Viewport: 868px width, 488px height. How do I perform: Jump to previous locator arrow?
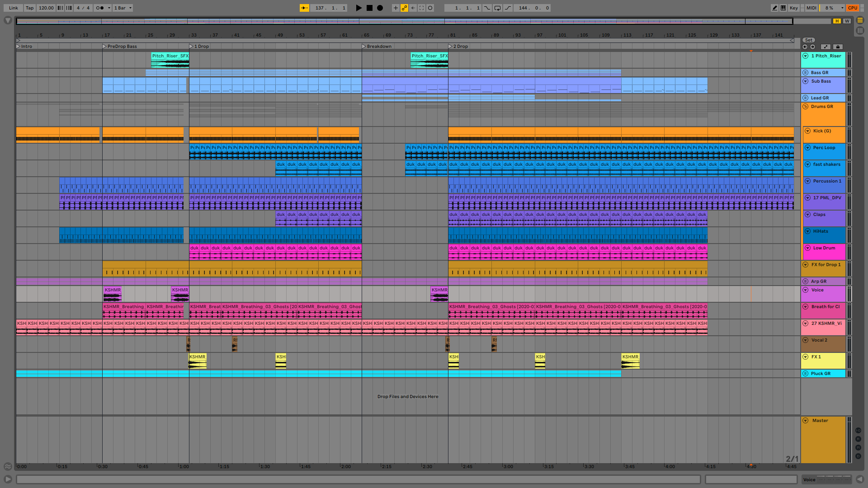805,47
